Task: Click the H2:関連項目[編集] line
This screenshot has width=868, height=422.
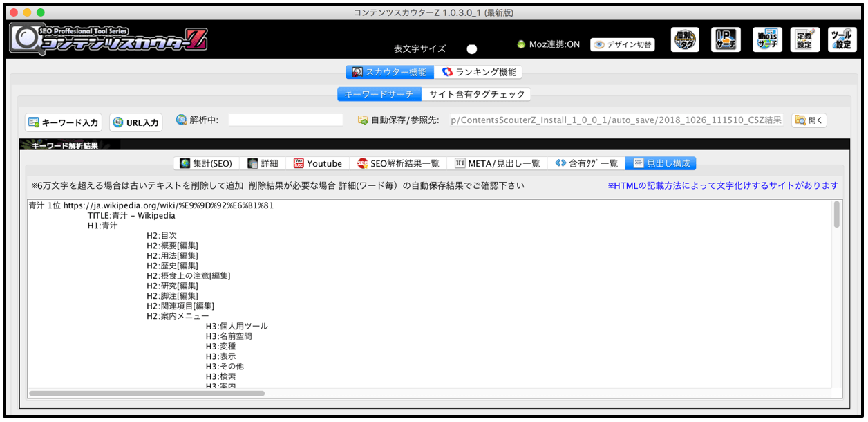Action: (x=180, y=306)
